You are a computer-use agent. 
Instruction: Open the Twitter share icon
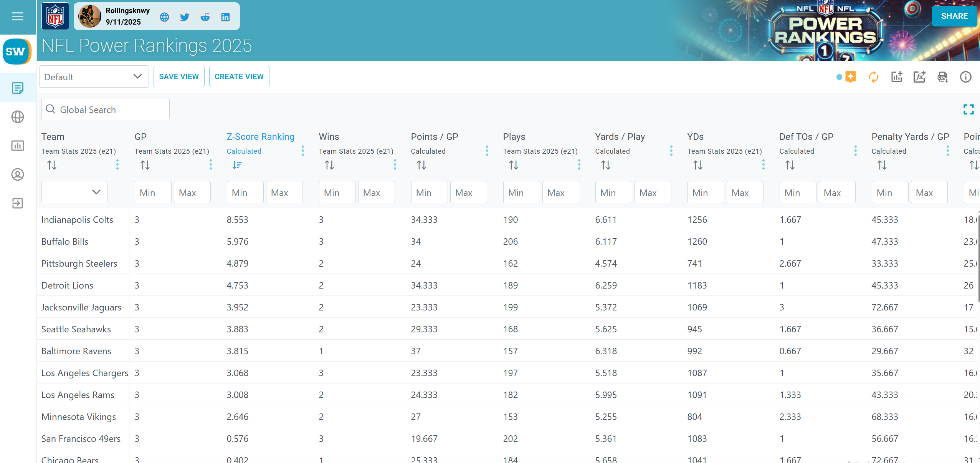185,17
